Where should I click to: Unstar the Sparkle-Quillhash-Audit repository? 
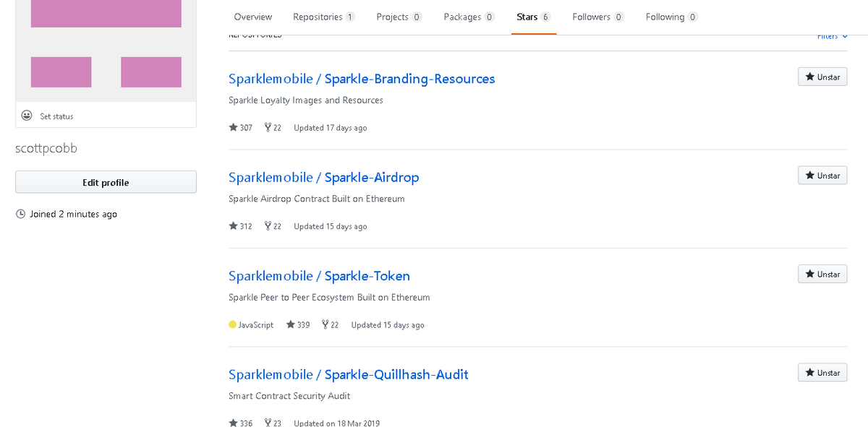tap(822, 373)
